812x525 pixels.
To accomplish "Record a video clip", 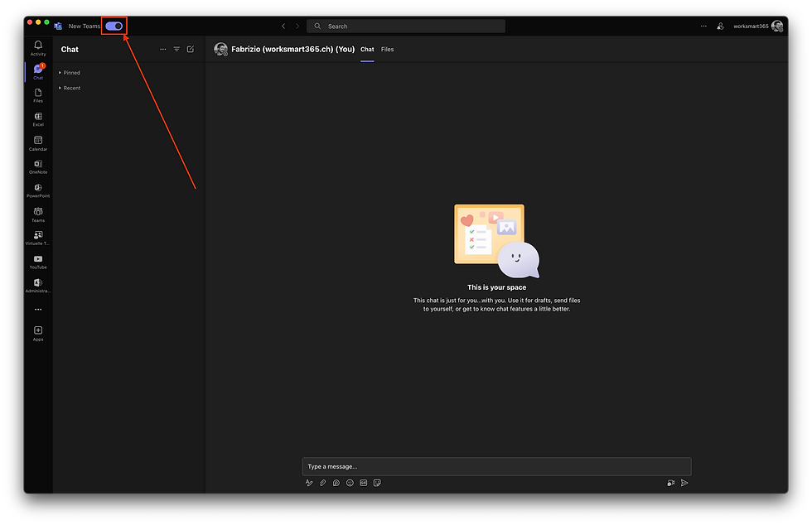I will click(x=670, y=483).
